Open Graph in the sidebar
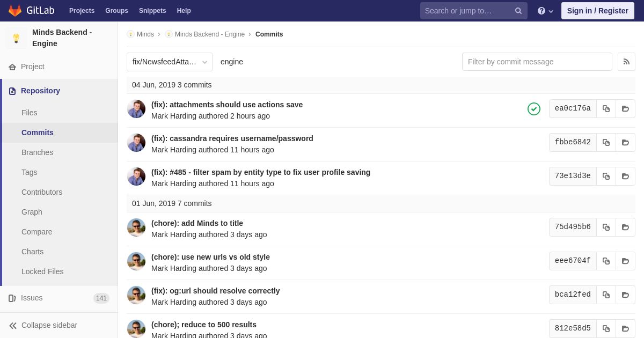Viewport: 644px width, 338px height. [x=32, y=212]
